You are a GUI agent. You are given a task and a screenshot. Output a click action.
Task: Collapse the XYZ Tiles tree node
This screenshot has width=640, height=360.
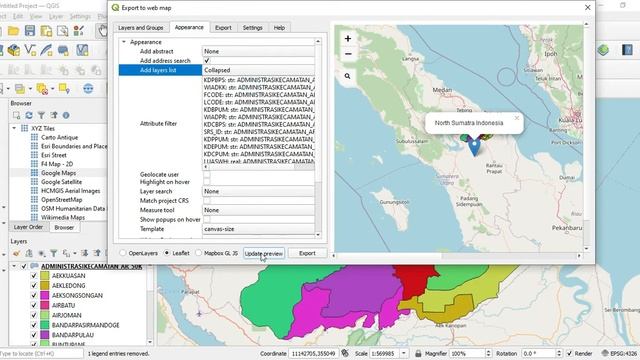coord(14,128)
